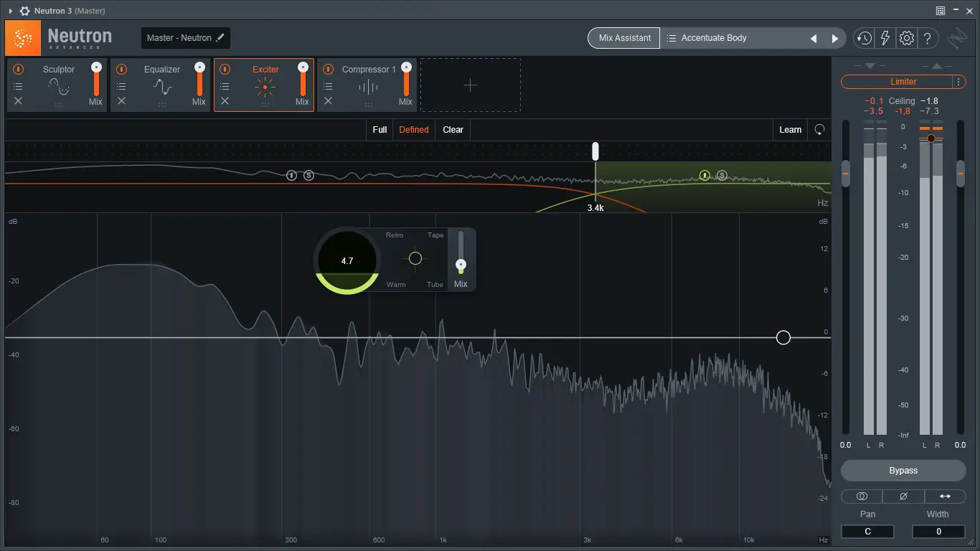The width and height of the screenshot is (980, 551).
Task: Go to the next preset
Action: coord(834,39)
